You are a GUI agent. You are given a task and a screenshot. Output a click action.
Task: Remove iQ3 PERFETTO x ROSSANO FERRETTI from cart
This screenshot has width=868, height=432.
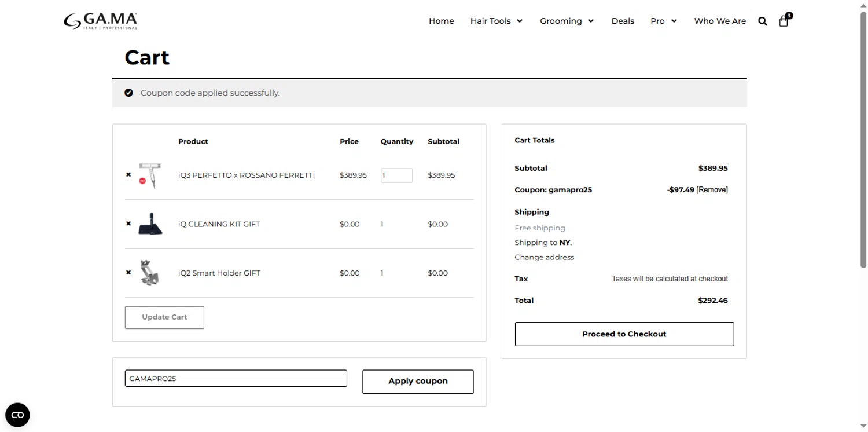tap(128, 175)
